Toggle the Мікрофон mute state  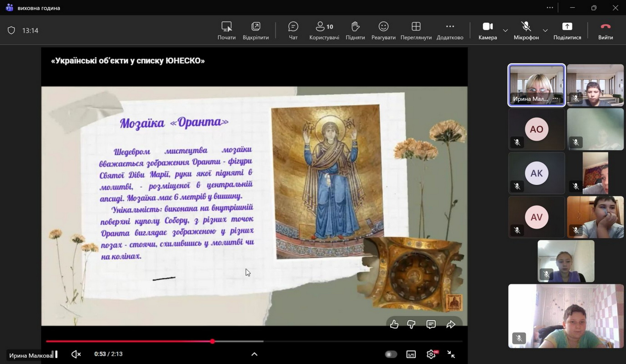[x=526, y=30]
